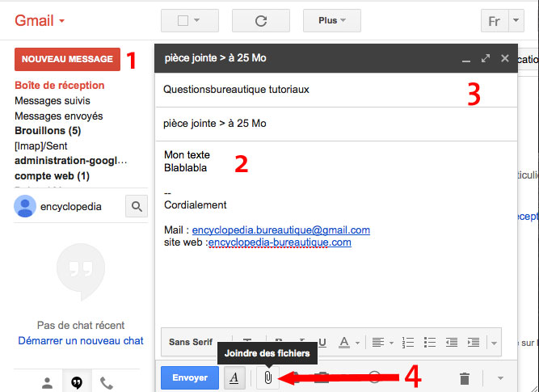Open the phone calls tab icon
The width and height of the screenshot is (539, 392).
[107, 381]
